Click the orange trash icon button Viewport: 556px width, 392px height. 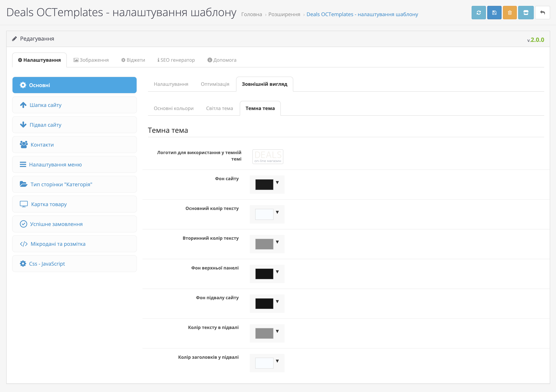[x=509, y=12]
